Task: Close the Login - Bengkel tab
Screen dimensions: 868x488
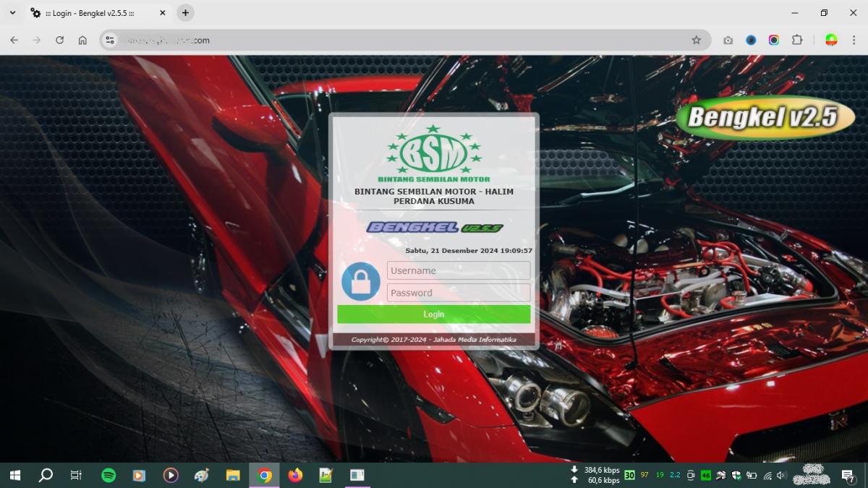Action: coord(163,13)
